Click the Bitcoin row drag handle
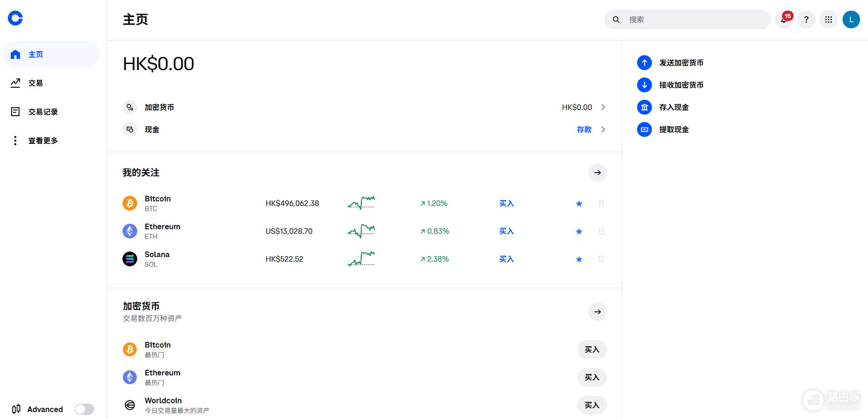868x419 pixels. coord(601,203)
